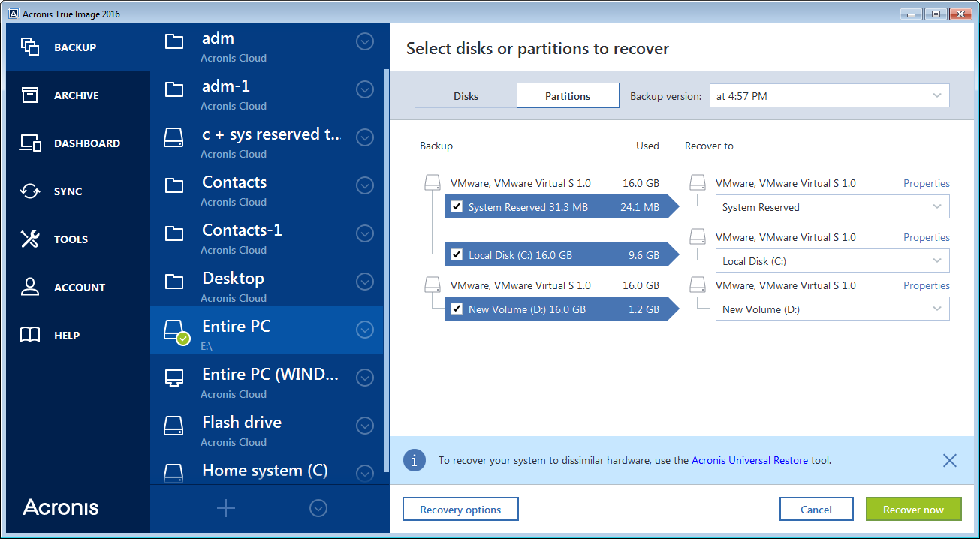The width and height of the screenshot is (980, 539).
Task: Click the Sync arrows icon
Action: pyautogui.click(x=30, y=191)
